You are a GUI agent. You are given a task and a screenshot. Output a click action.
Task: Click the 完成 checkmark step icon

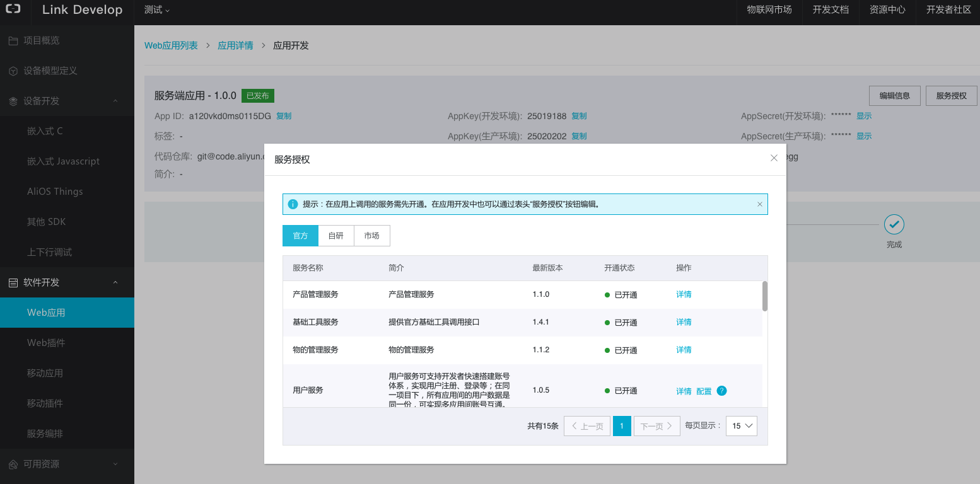(894, 224)
